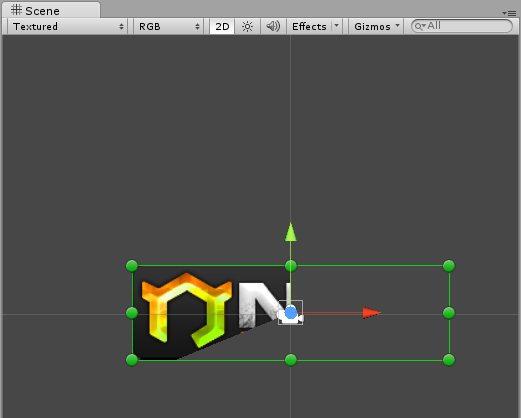Viewport: 521px width, 418px height.
Task: Click the red X-axis arrow handle
Action: coord(371,313)
